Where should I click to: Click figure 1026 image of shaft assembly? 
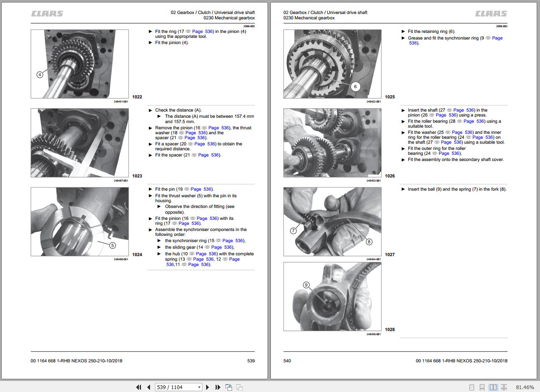pyautogui.click(x=332, y=143)
